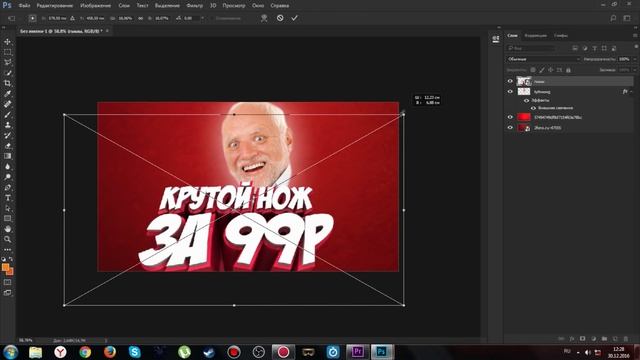Screen dimensions: 640x360
Task: Select the Crop tool
Action: (x=7, y=83)
